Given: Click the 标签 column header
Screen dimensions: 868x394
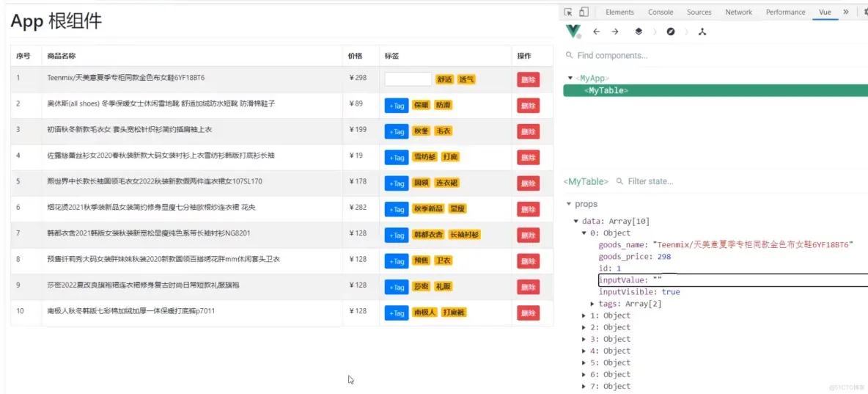Looking at the screenshot, I should (x=392, y=56).
